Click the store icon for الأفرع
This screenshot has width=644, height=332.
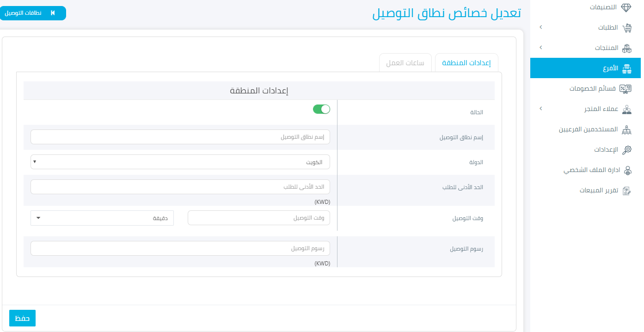627,68
